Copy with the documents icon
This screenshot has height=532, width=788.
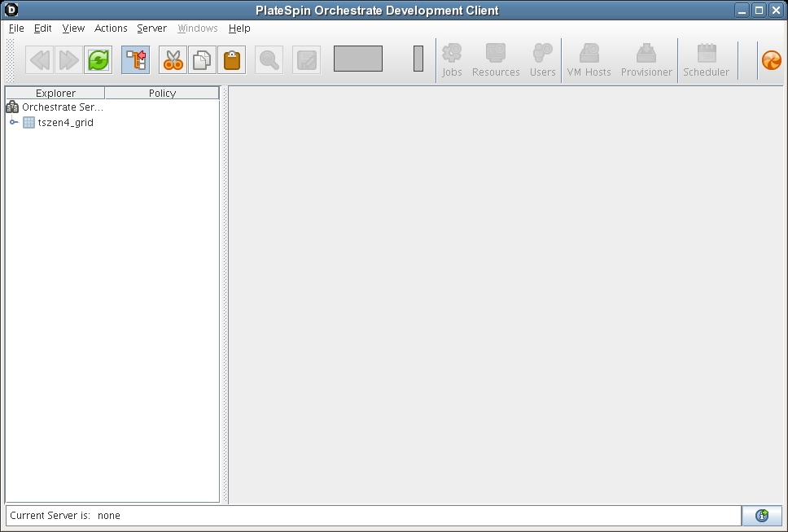tap(202, 60)
